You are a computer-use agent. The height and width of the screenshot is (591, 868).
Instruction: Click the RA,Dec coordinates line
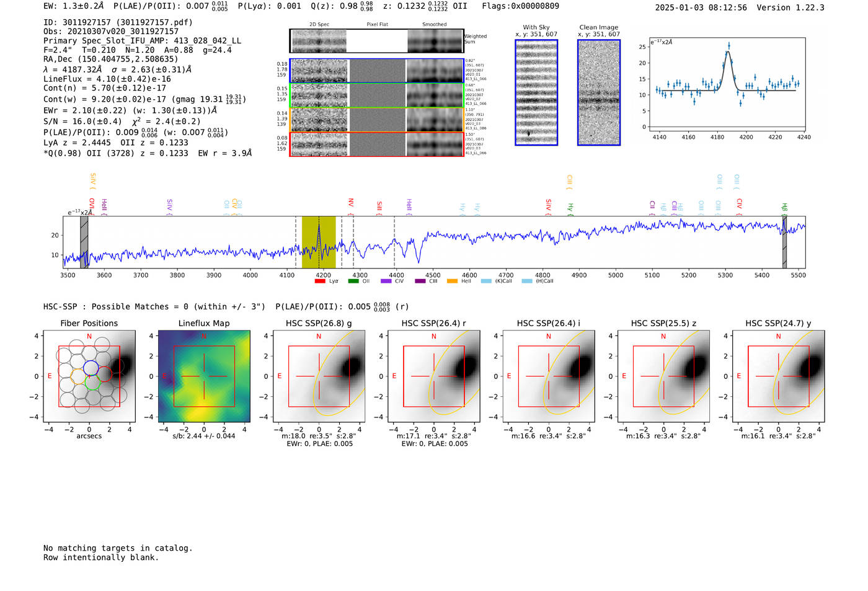click(111, 60)
